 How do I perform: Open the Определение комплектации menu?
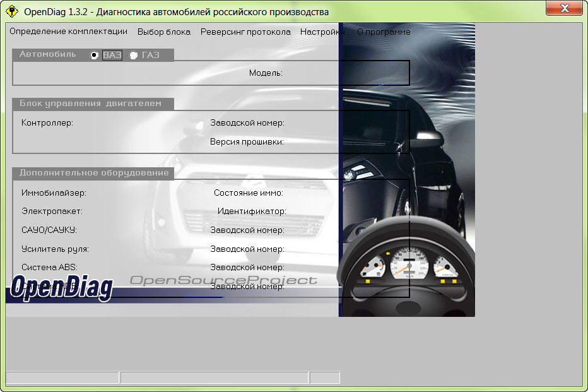(x=68, y=32)
